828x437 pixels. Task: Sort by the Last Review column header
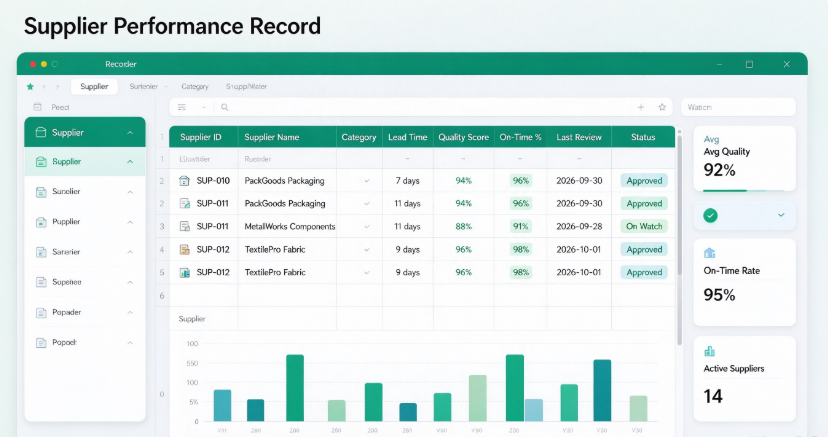(579, 137)
